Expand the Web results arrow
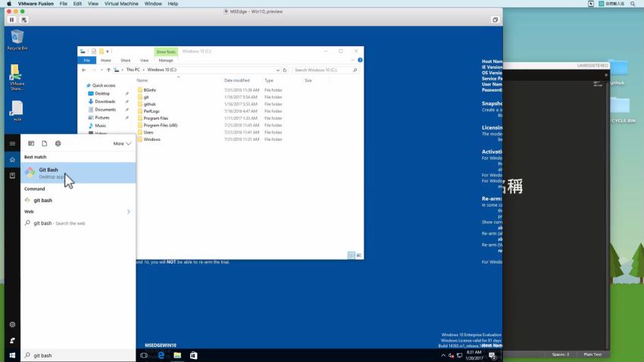 pos(129,212)
